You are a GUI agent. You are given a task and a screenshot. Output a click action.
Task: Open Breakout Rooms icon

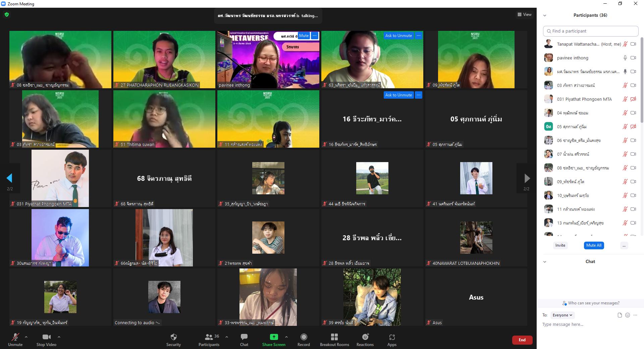click(334, 337)
